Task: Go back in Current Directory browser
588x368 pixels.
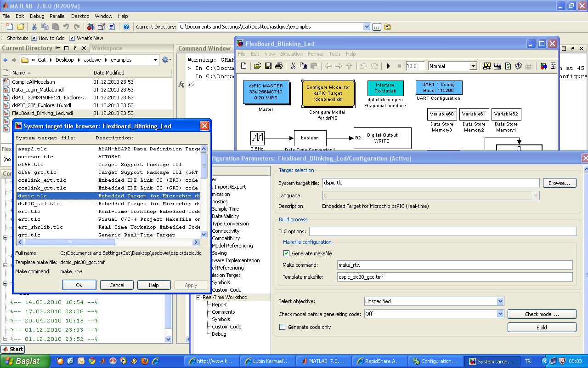Action: click(6, 60)
